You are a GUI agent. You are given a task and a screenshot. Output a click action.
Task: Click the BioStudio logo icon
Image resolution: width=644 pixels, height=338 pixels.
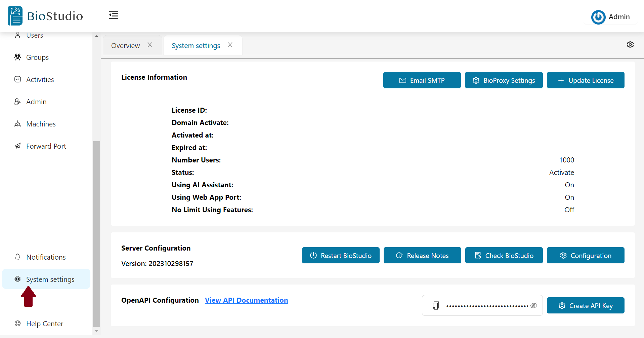pos(15,16)
